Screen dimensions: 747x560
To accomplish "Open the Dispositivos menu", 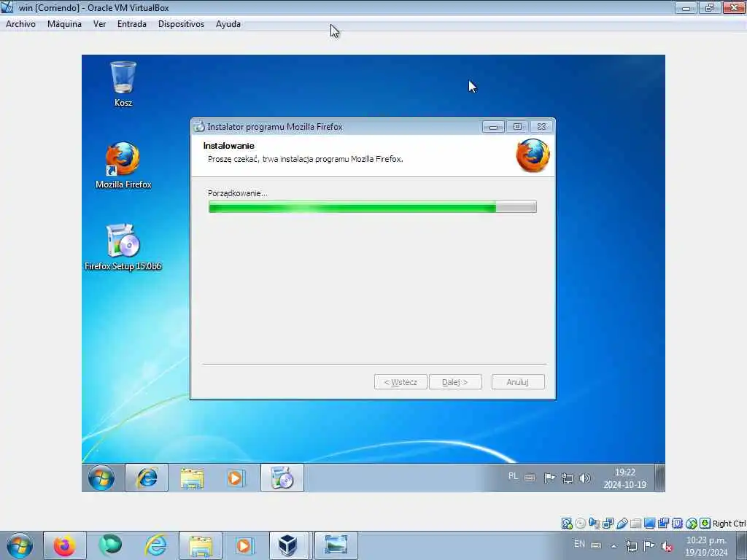I will tap(181, 24).
